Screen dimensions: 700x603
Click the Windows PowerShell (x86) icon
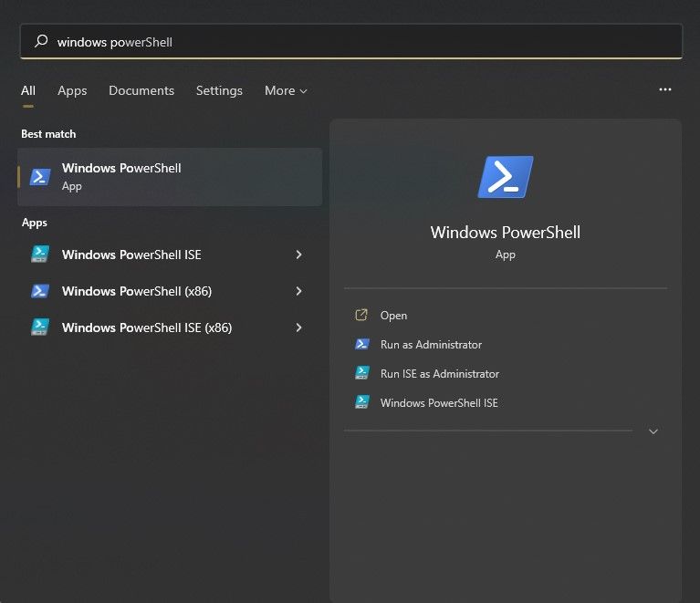pos(40,291)
